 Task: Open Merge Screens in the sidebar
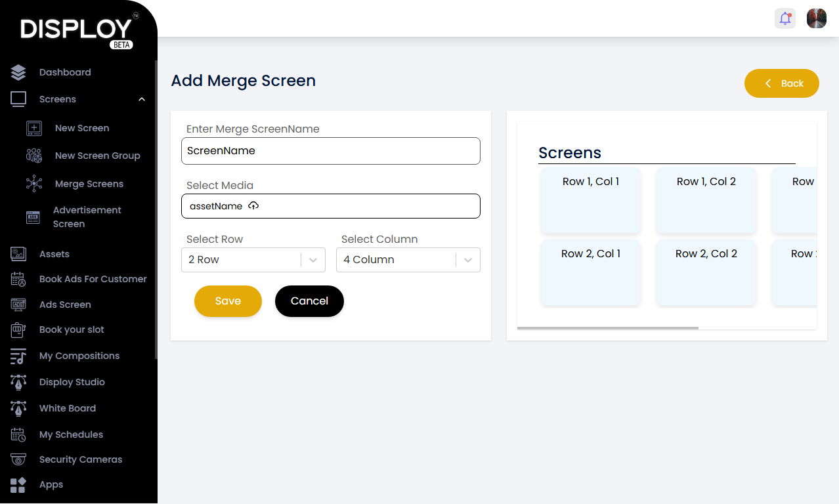(x=89, y=184)
